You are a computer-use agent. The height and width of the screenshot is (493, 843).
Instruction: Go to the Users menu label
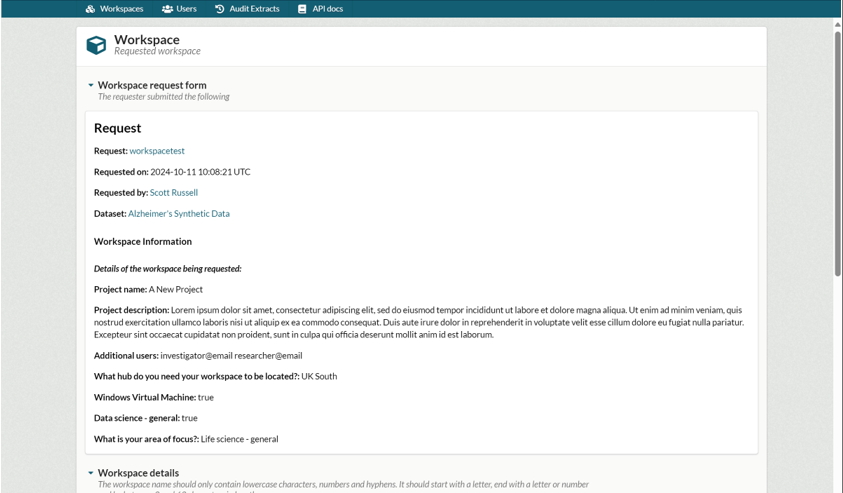[187, 9]
